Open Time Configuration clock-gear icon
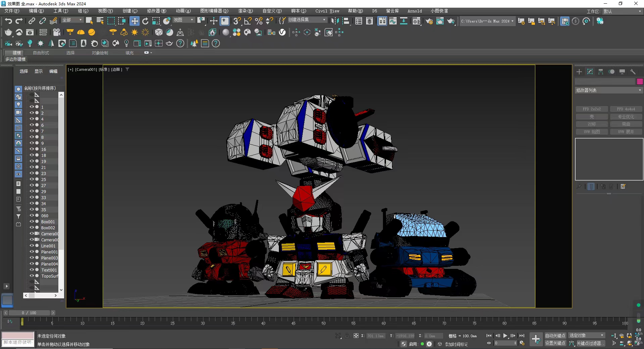The height and width of the screenshot is (349, 644). [x=522, y=343]
